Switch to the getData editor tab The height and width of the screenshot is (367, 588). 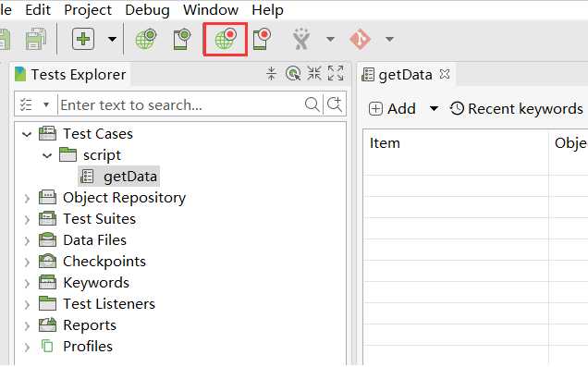[405, 75]
